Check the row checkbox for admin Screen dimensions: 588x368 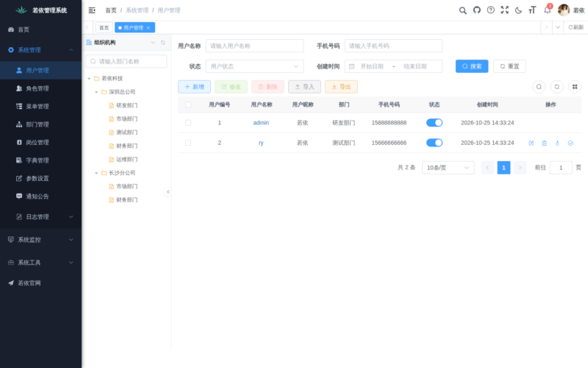[x=188, y=123]
